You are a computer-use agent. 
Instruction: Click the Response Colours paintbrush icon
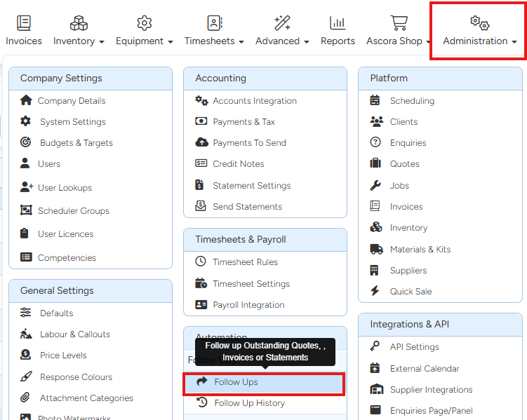[x=26, y=377]
